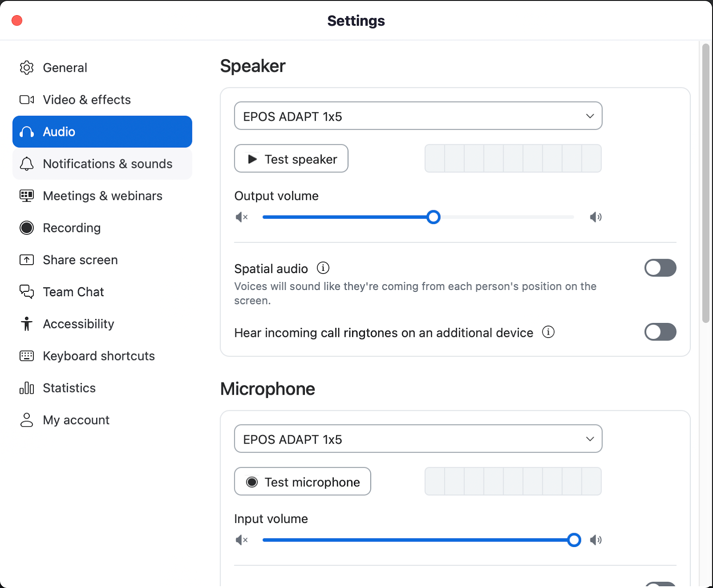Click the Recording record icon
Image resolution: width=713 pixels, height=588 pixels.
click(27, 228)
